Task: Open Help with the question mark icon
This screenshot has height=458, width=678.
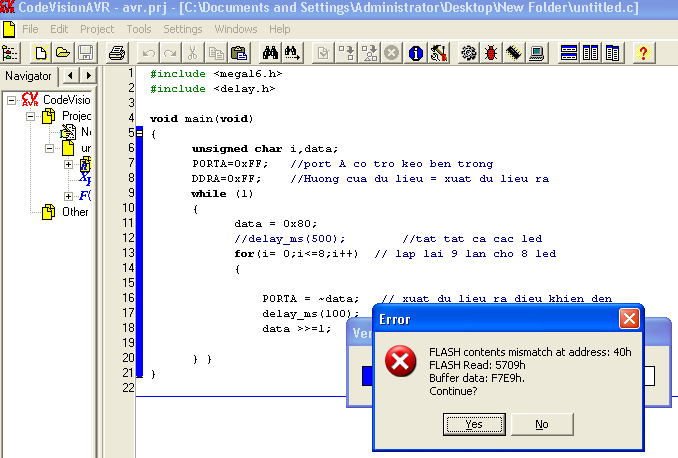Action: click(643, 53)
